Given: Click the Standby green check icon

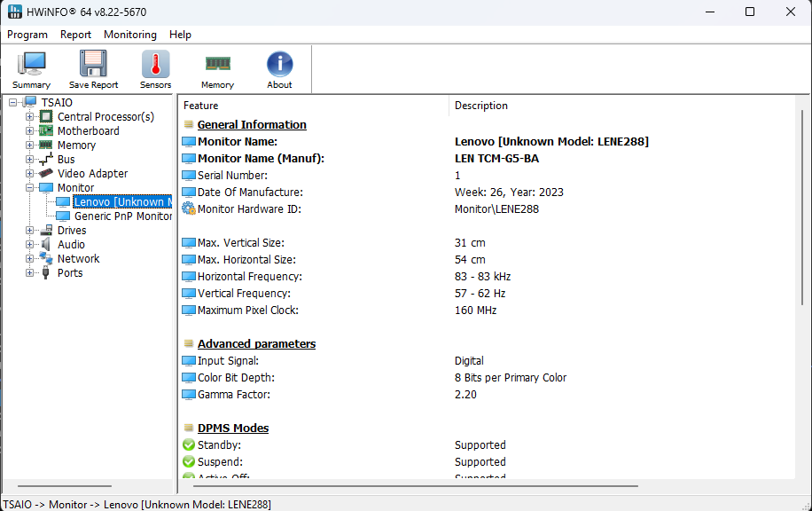Looking at the screenshot, I should 189,444.
